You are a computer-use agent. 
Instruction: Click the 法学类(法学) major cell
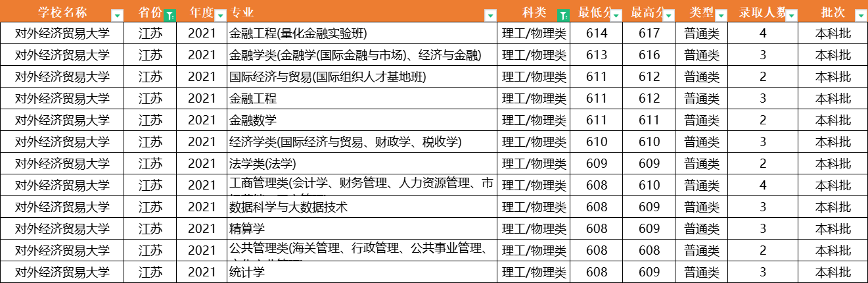[361, 164]
